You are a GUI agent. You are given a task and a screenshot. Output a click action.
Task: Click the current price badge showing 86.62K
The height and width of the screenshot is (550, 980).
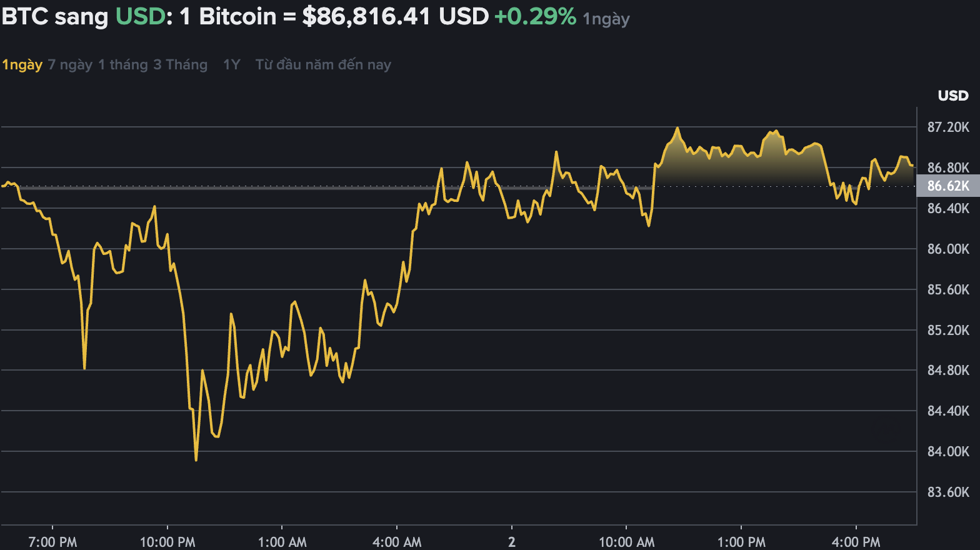946,186
